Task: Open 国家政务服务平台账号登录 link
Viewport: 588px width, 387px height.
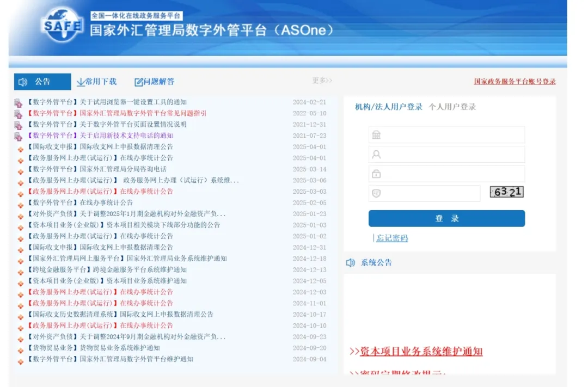Action: 514,82
